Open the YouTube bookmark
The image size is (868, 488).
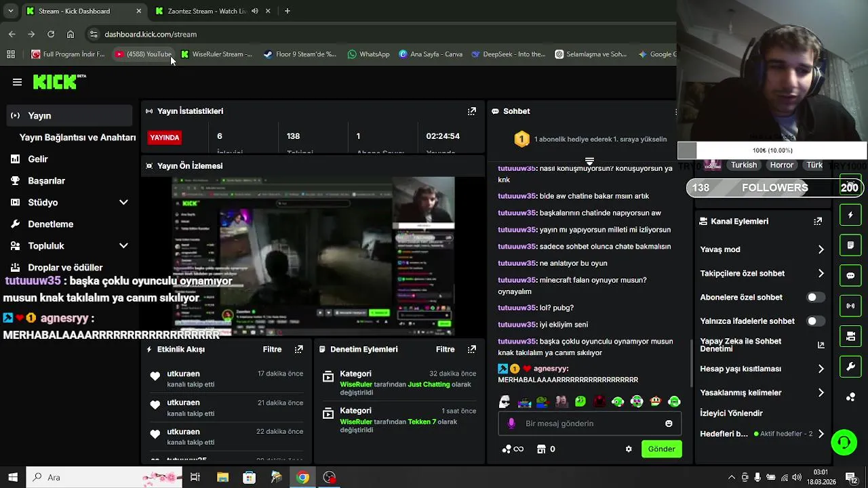(x=143, y=54)
